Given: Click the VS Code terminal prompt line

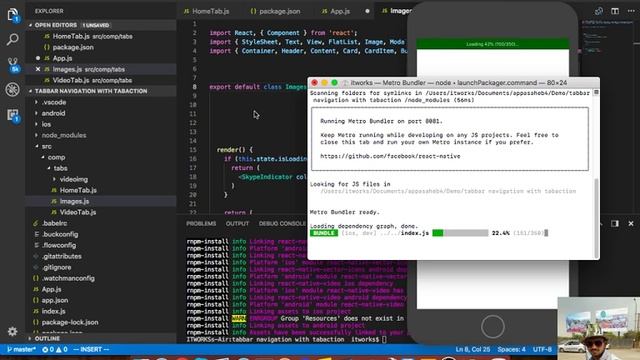Looking at the screenshot, I should click(286, 340).
